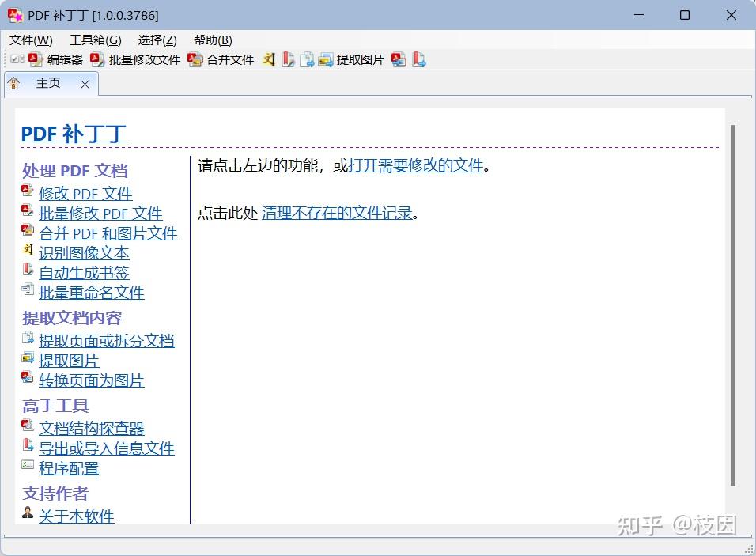Open the 修改 PDF 文件 link
This screenshot has width=756, height=556.
[85, 194]
